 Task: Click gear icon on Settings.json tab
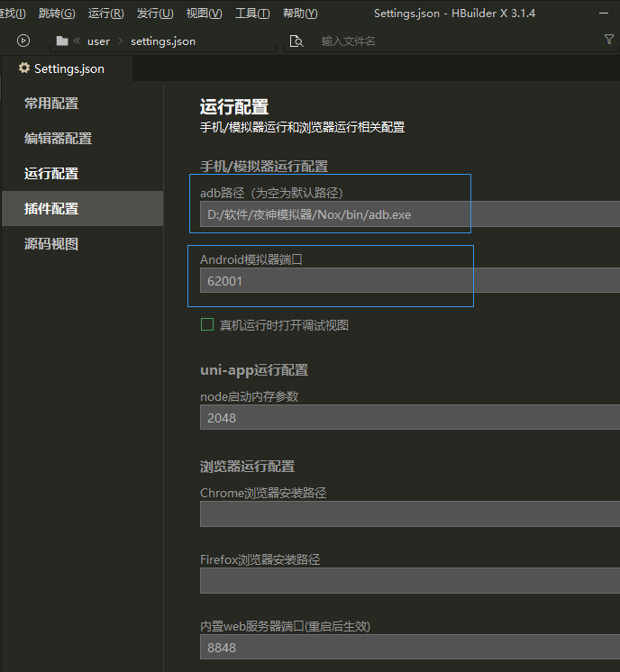(24, 68)
